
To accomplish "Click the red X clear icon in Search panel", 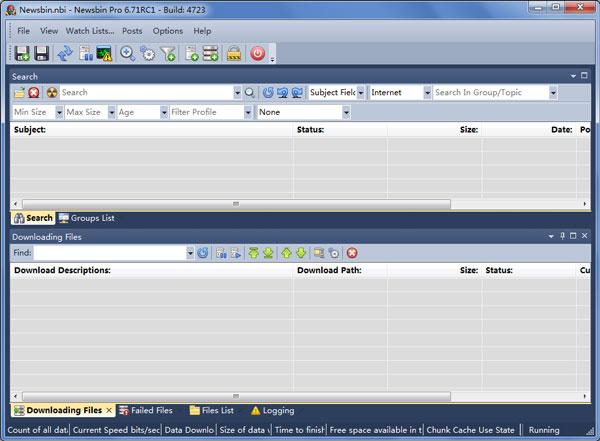I will [x=34, y=93].
